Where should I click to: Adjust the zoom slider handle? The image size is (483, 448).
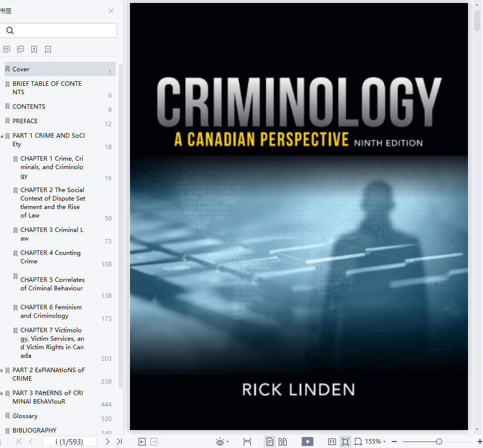pyautogui.click(x=439, y=442)
